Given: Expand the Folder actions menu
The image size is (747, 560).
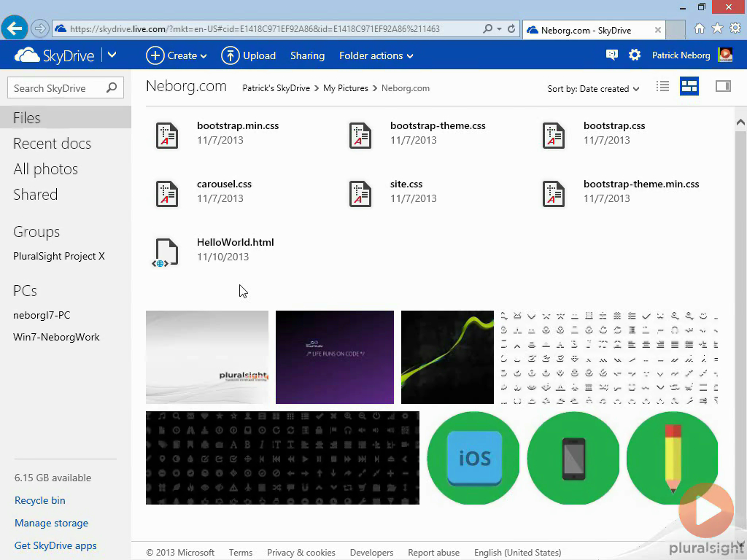Looking at the screenshot, I should tap(376, 55).
